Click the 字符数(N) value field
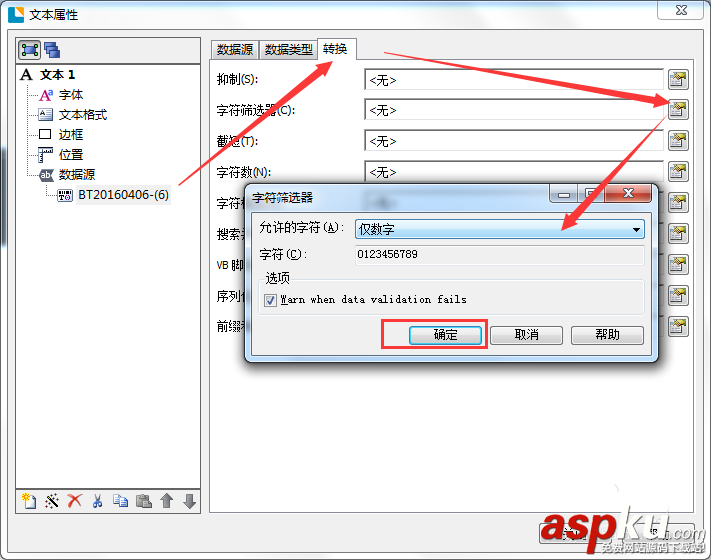711x560 pixels. pyautogui.click(x=514, y=171)
